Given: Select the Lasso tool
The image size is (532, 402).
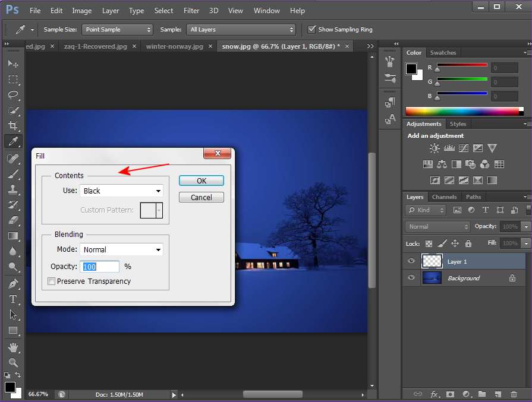Looking at the screenshot, I should (x=12, y=95).
